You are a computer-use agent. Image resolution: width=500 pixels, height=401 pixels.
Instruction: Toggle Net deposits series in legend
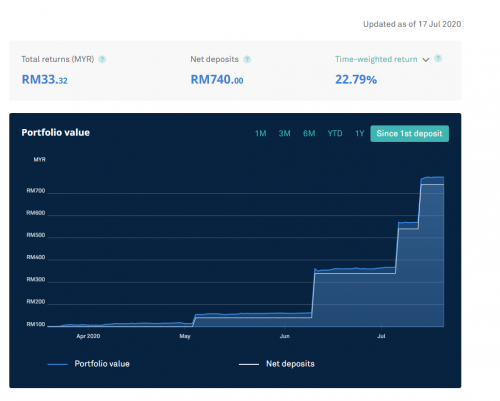[x=290, y=364]
